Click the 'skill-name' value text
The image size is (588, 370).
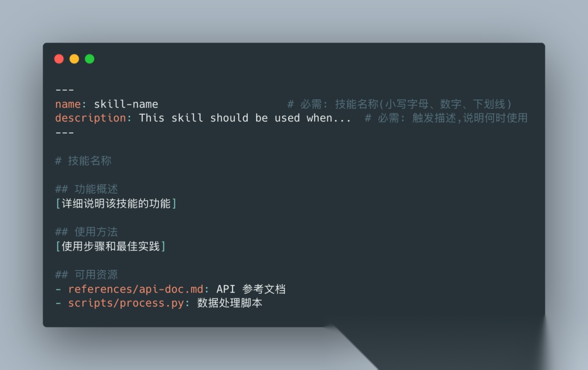126,104
